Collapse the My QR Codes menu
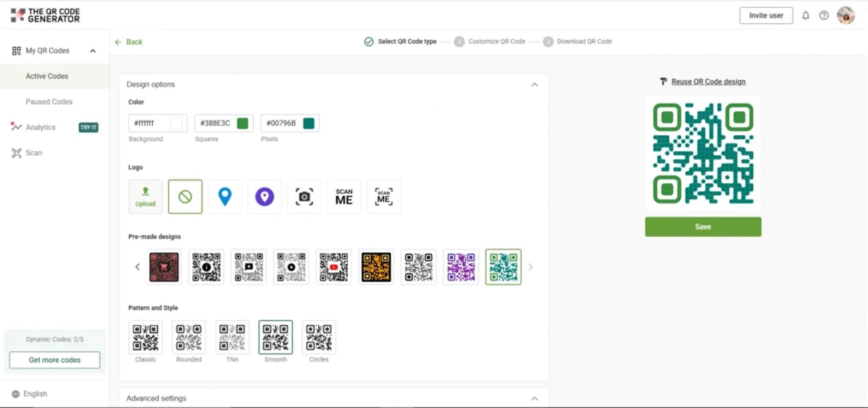The width and height of the screenshot is (868, 408). 93,51
